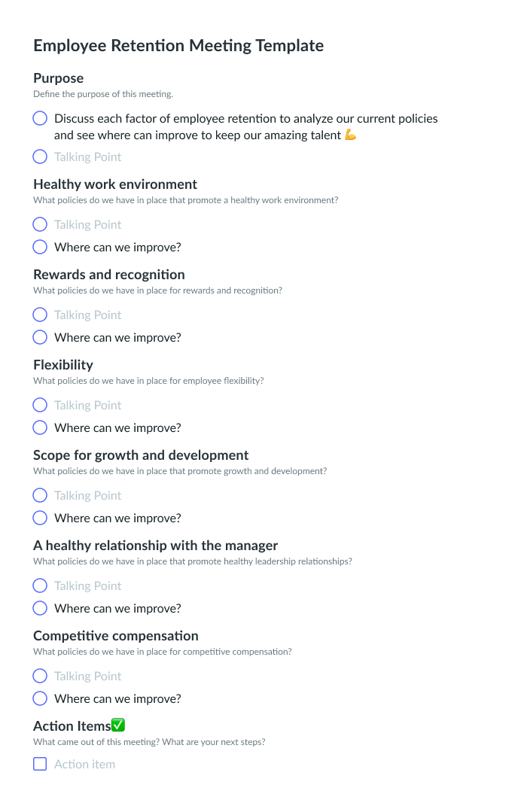Viewport: 515px width, 812px height.
Task: Click the Talking Point placeholder under healthy relationship
Action: tap(87, 585)
